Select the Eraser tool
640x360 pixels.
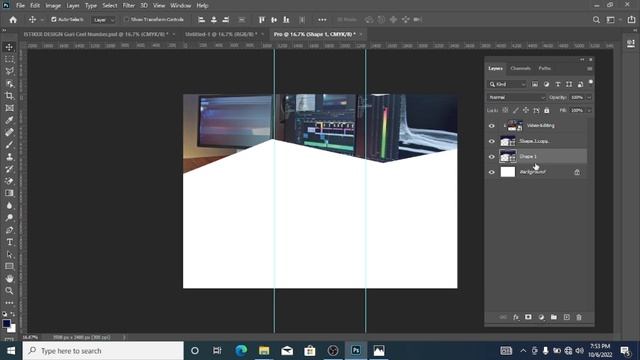coord(9,181)
